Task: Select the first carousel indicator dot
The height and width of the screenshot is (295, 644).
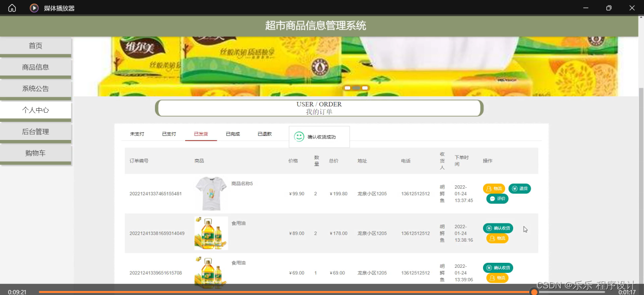Action: click(347, 87)
